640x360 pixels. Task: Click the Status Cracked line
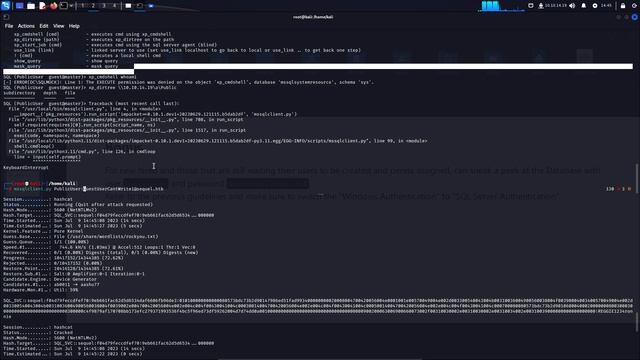point(38,333)
